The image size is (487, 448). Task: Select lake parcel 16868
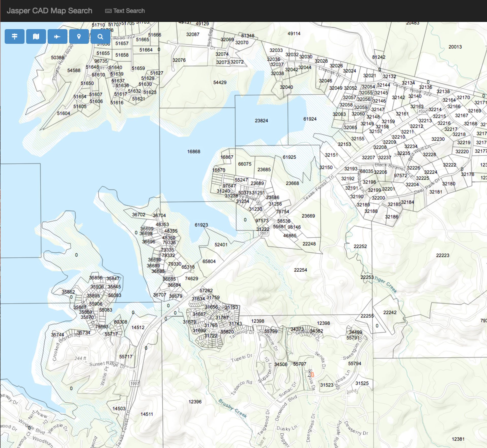[194, 152]
